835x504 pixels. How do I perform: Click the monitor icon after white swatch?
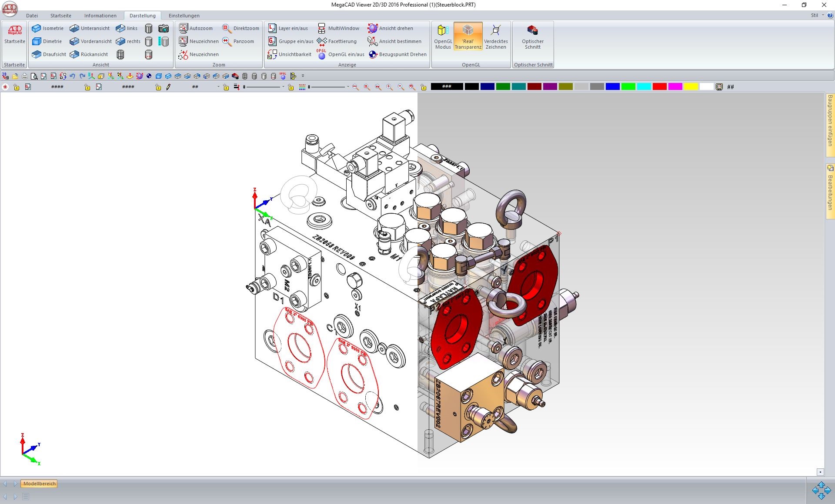[x=719, y=87]
